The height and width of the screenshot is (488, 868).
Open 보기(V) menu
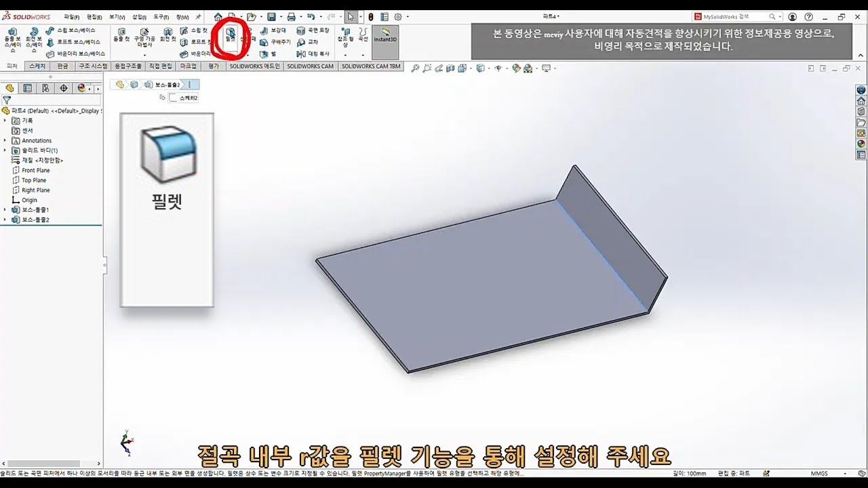click(x=117, y=16)
